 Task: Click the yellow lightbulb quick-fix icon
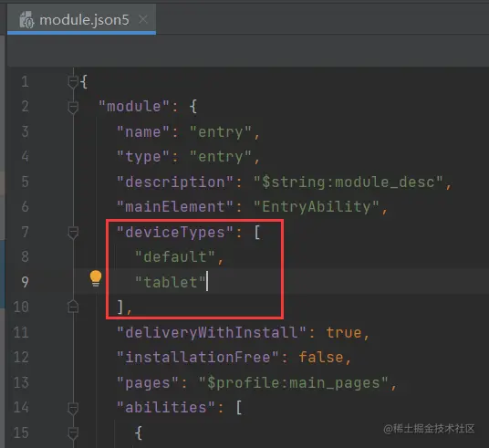click(x=96, y=278)
